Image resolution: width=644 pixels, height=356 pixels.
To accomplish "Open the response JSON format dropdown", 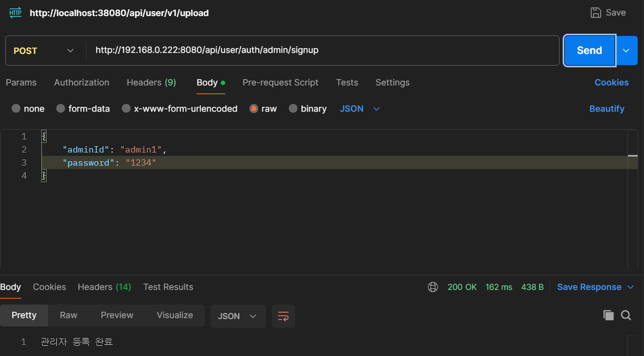I will 238,316.
